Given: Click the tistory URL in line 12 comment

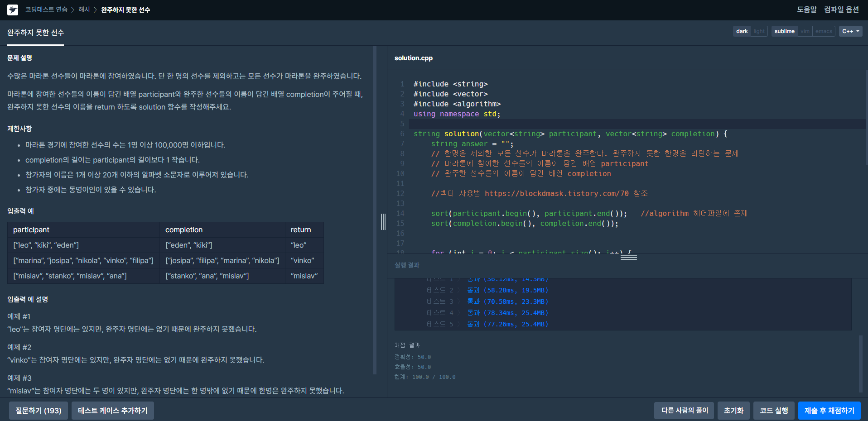Looking at the screenshot, I should tap(556, 194).
